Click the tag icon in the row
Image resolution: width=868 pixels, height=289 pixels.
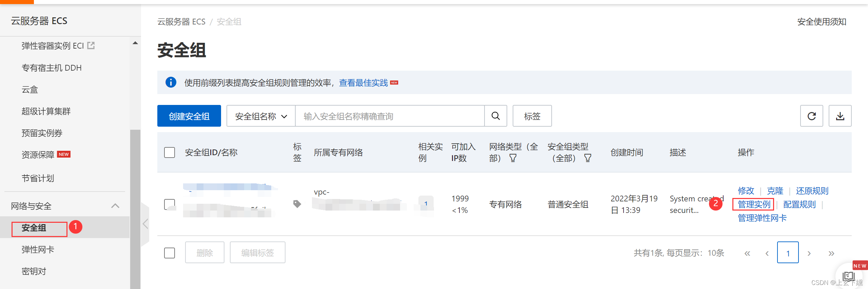(297, 204)
